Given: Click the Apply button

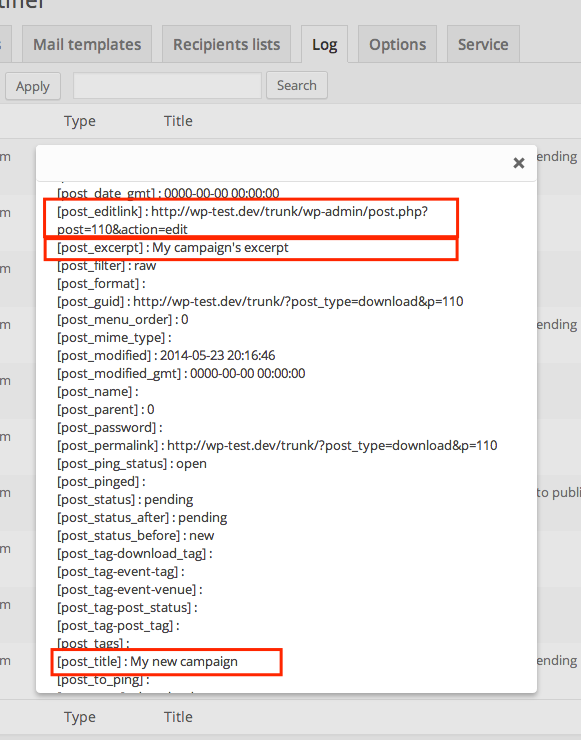Looking at the screenshot, I should [x=33, y=86].
